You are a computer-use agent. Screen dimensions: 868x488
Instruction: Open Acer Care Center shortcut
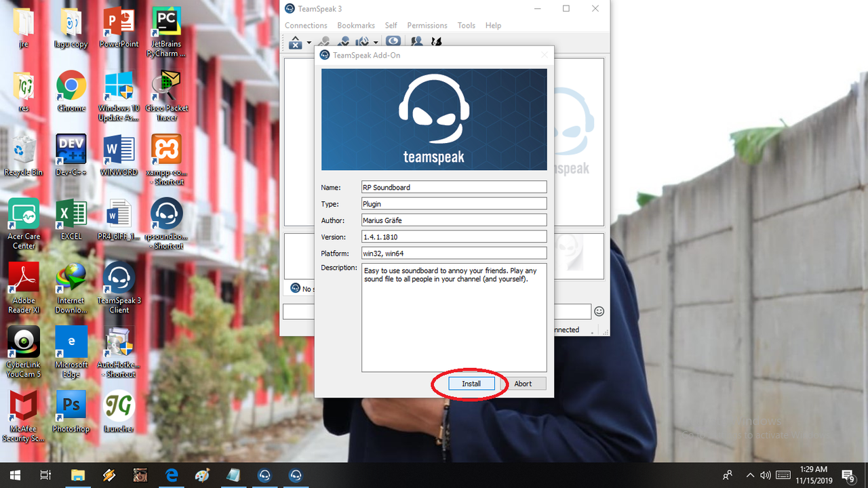pos(24,224)
